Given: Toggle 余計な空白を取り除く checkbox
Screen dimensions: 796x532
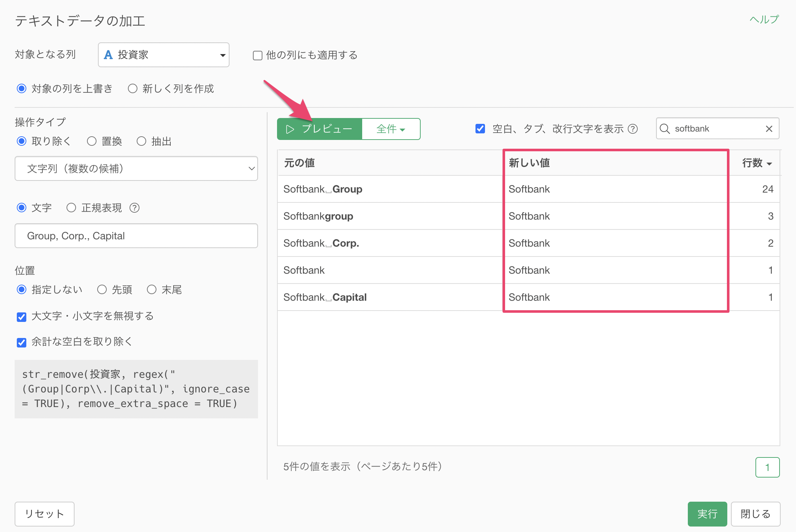Looking at the screenshot, I should (22, 342).
